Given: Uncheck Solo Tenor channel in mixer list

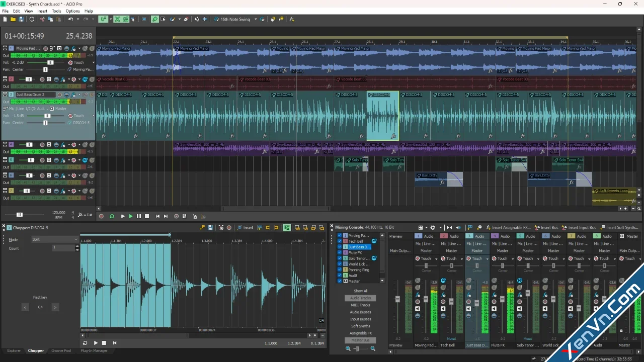Looking at the screenshot, I should click(340, 258).
